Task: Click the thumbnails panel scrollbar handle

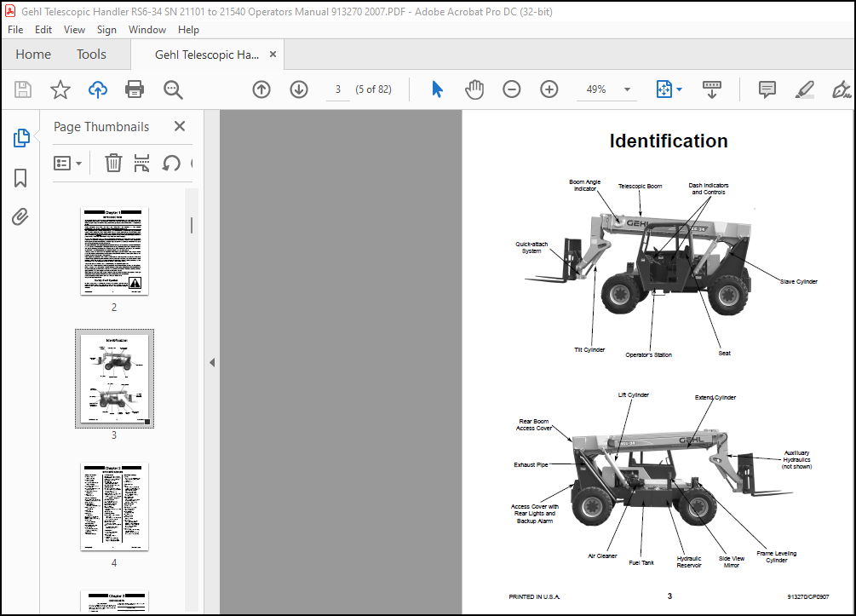Action: point(192,225)
